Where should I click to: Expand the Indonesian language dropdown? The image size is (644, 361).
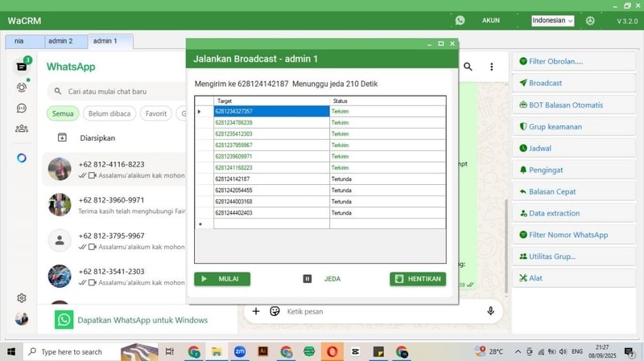(x=552, y=21)
